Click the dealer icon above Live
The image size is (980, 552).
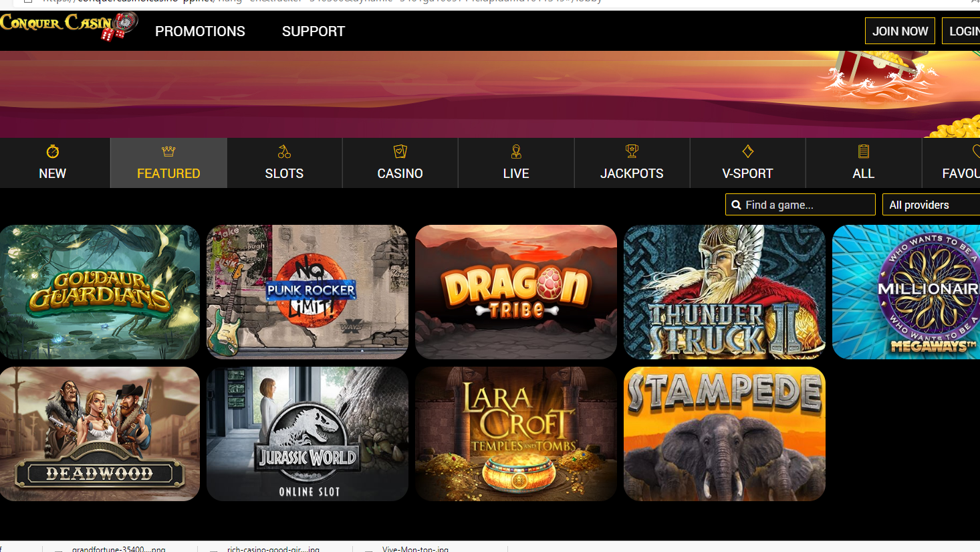516,152
